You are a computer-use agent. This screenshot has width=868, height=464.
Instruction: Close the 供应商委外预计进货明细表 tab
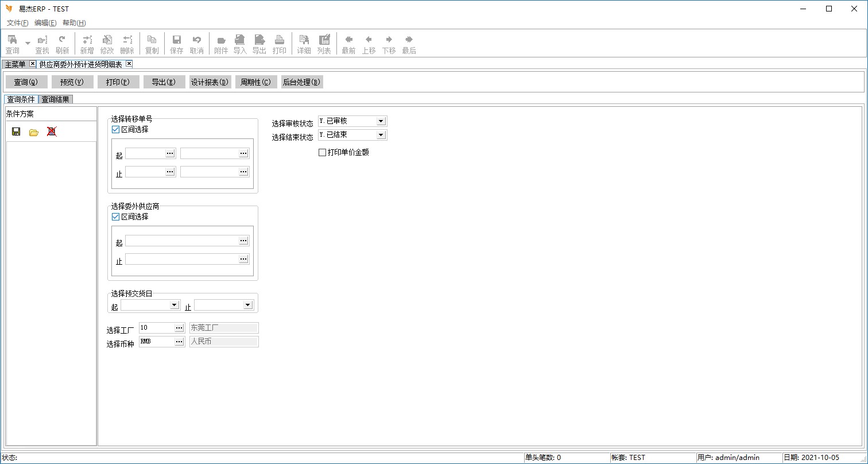[129, 64]
